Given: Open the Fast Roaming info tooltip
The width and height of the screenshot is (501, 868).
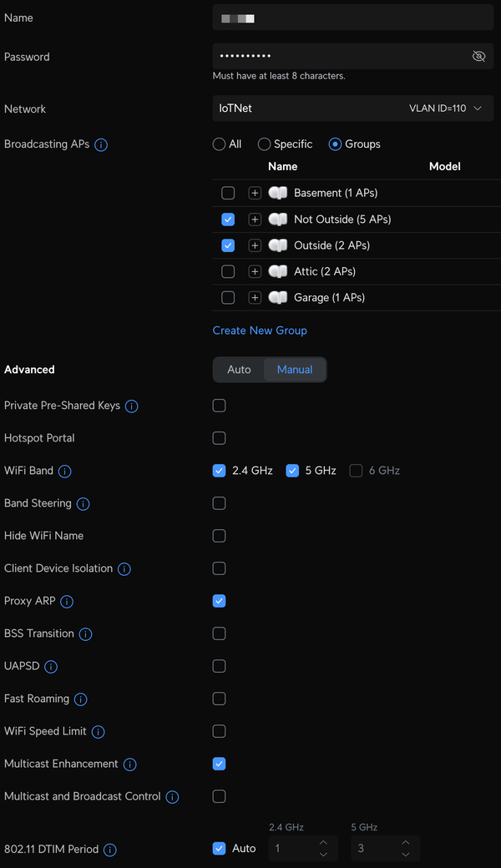Looking at the screenshot, I should (80, 699).
